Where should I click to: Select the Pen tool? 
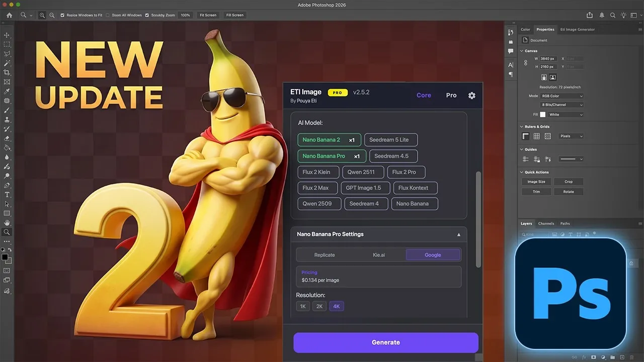click(x=7, y=185)
